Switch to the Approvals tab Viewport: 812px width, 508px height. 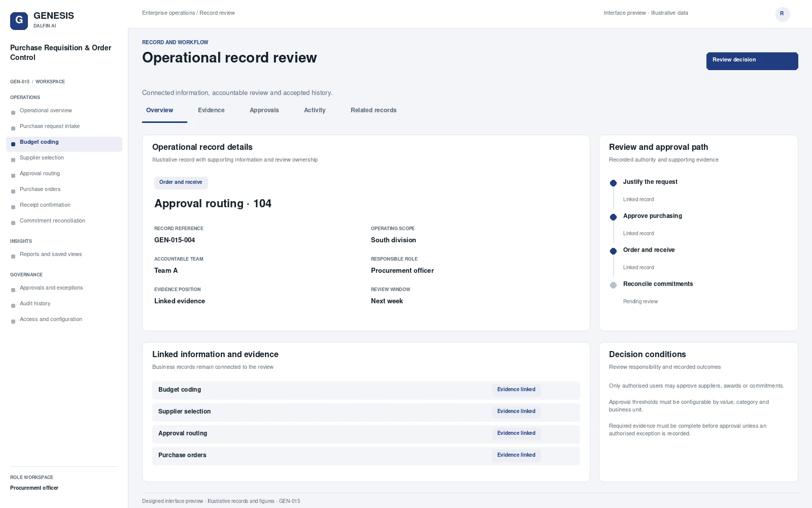click(x=264, y=110)
